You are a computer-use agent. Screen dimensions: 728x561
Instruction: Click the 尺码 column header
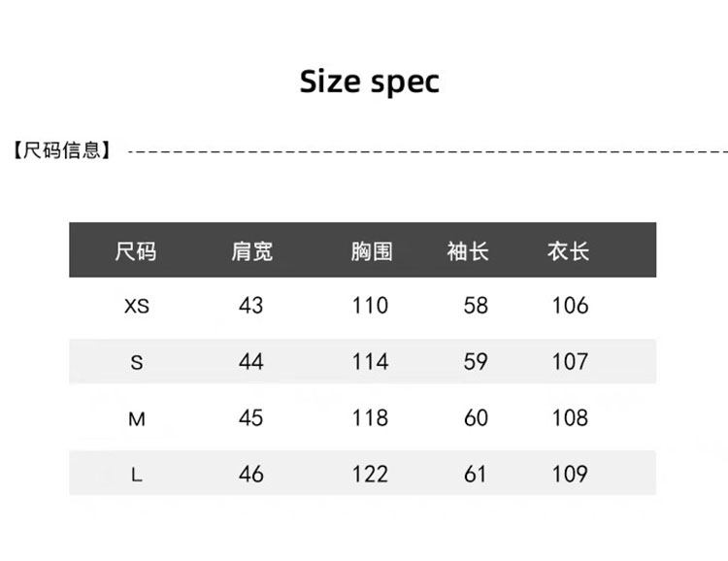(x=136, y=251)
